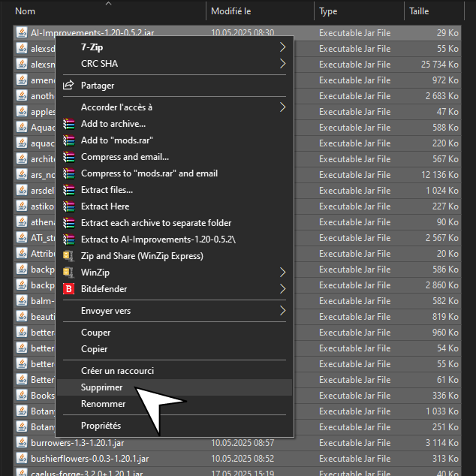
Task: Click the jar icon of burrowers-1.3-1.20.1.jar
Action: point(22,443)
